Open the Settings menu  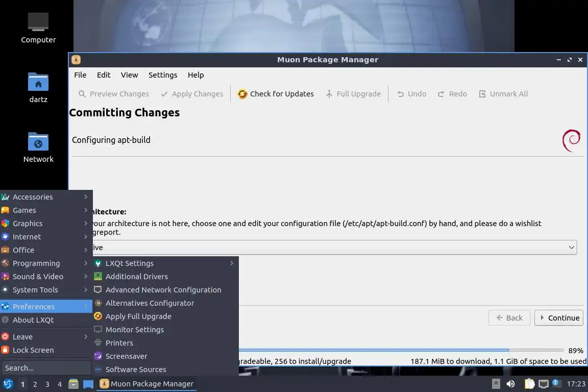click(163, 75)
